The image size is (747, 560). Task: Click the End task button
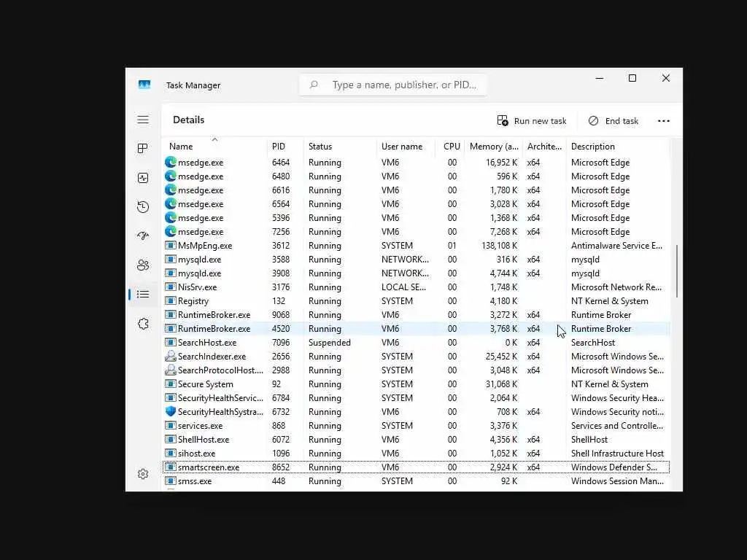(x=613, y=120)
